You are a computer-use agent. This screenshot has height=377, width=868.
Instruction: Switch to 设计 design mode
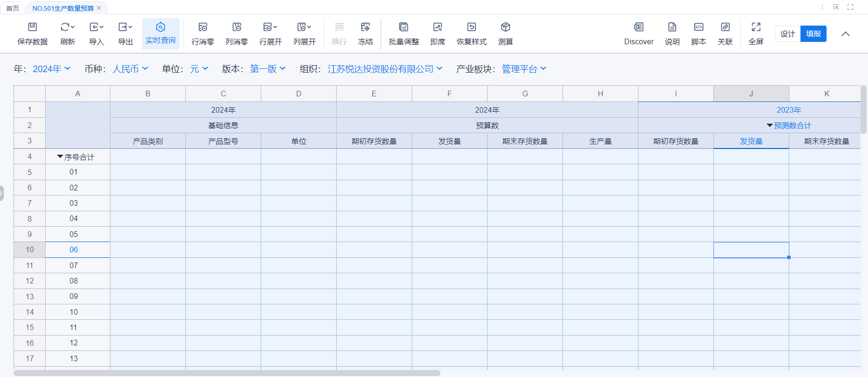pos(787,34)
